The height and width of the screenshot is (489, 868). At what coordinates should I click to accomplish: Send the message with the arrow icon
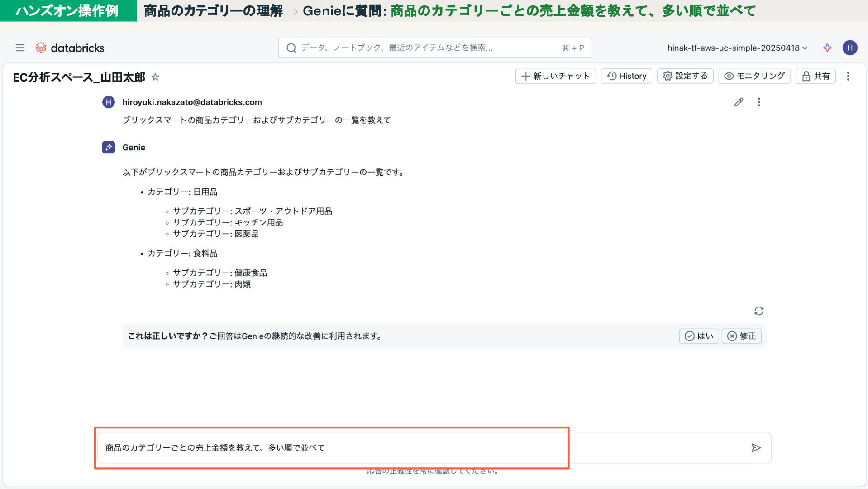[x=756, y=448]
